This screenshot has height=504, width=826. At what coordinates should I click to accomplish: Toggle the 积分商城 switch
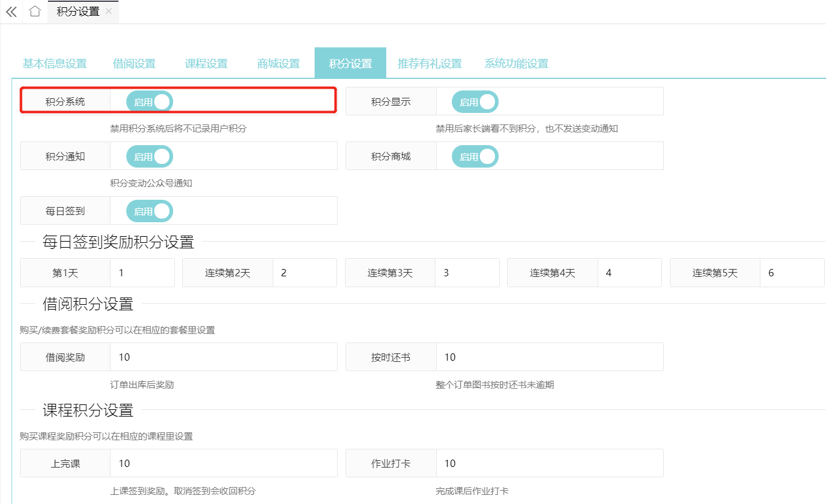click(475, 157)
